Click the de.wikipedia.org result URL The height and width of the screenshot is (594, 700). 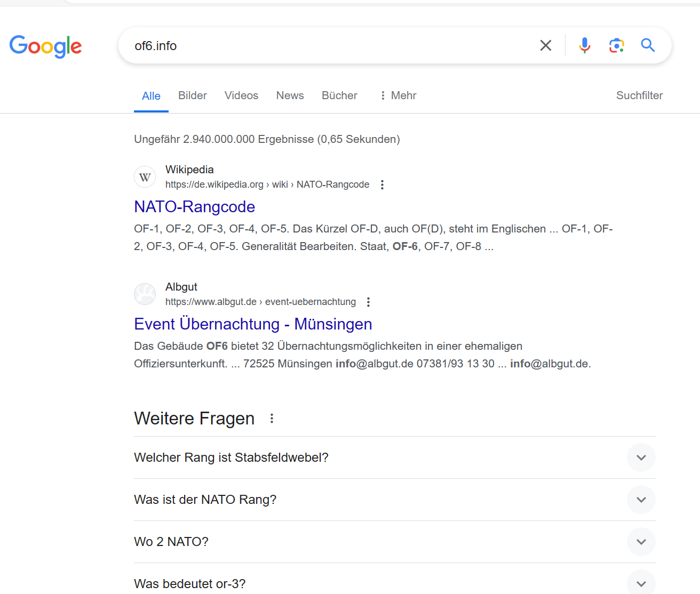tap(267, 184)
